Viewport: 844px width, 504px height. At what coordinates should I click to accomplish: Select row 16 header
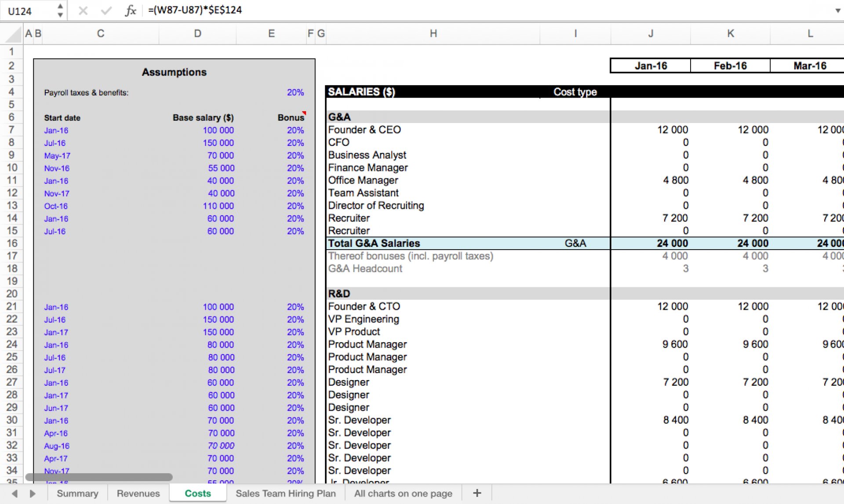click(x=12, y=243)
